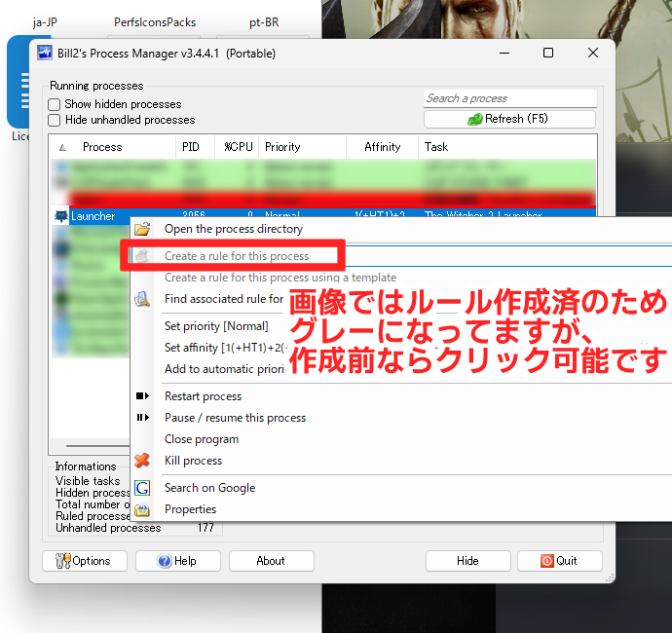Open the ja-JP folder label
Viewport: 672px width, 633px height.
45,22
